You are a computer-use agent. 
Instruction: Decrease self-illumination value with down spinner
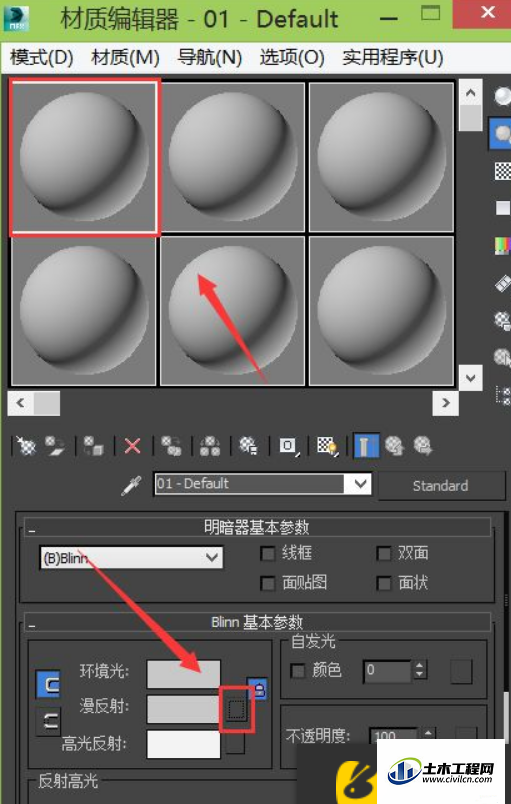(x=420, y=675)
